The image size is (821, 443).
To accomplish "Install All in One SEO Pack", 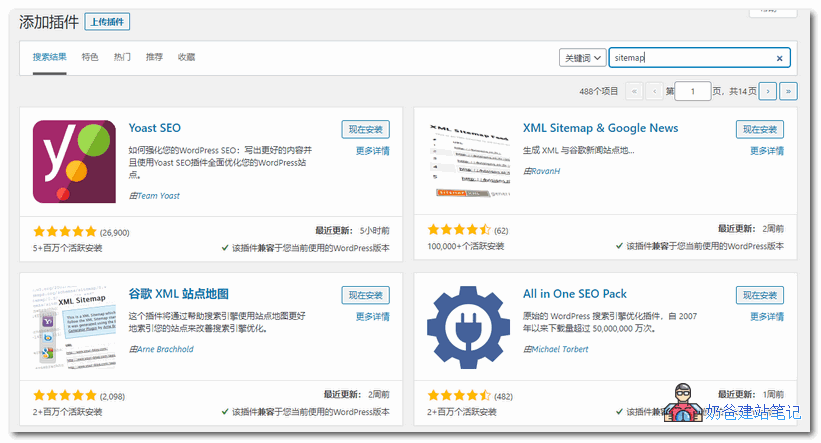I will (760, 295).
